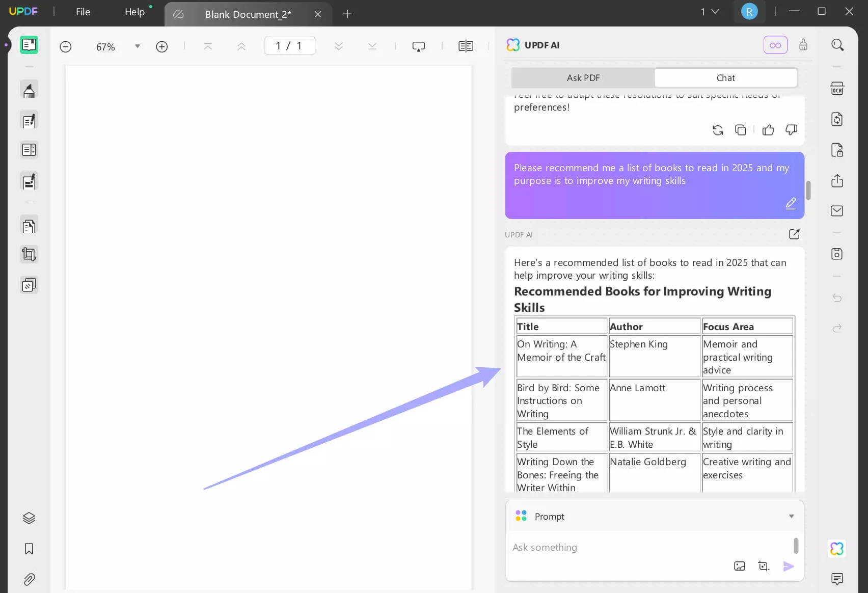Image resolution: width=868 pixels, height=593 pixels.
Task: Select the Blank Document_2 tab
Action: tap(248, 14)
